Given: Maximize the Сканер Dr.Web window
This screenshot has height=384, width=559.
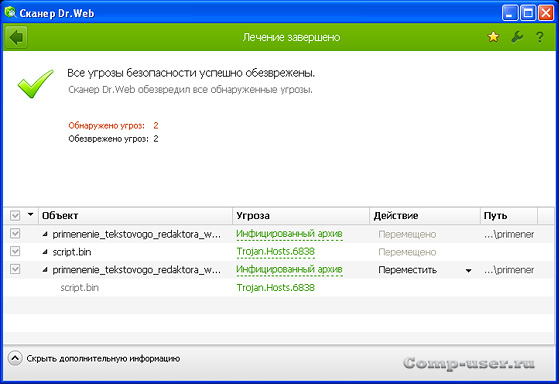Looking at the screenshot, I should (528, 14).
